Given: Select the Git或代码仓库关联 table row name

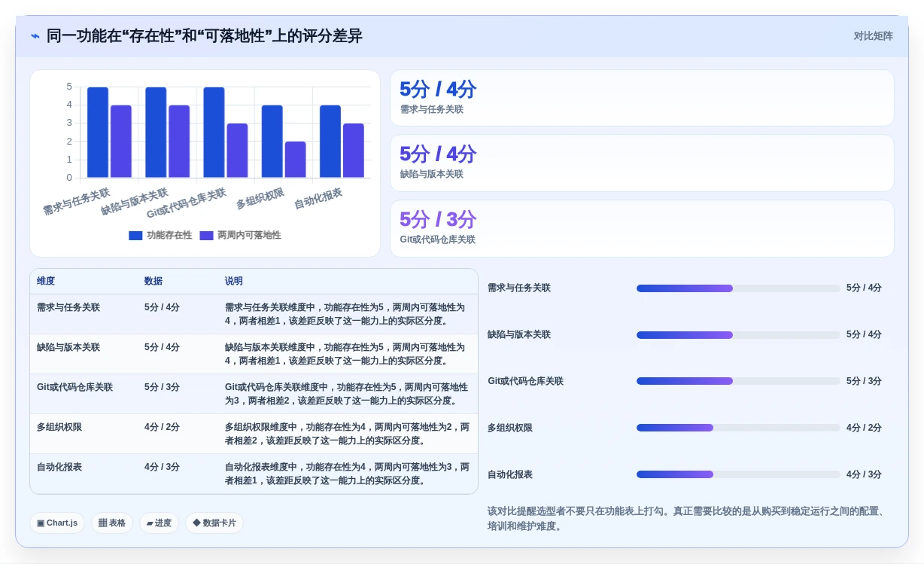Looking at the screenshot, I should click(74, 387).
